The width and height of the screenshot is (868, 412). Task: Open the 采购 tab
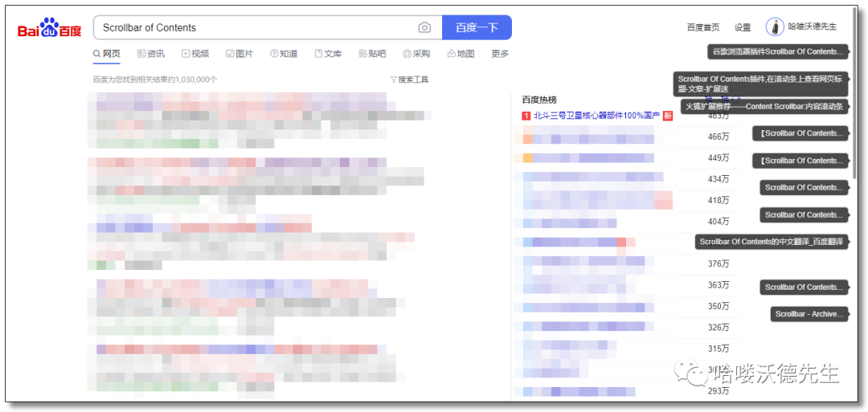417,54
